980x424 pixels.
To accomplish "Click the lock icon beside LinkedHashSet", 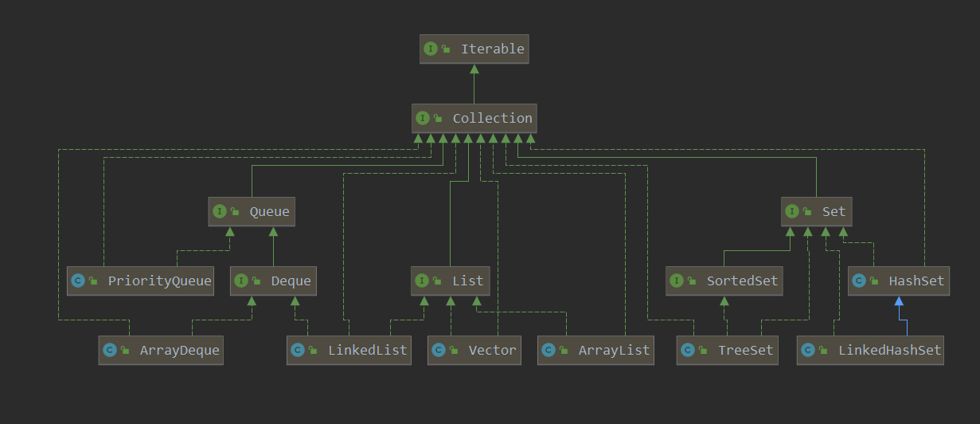I will [823, 351].
